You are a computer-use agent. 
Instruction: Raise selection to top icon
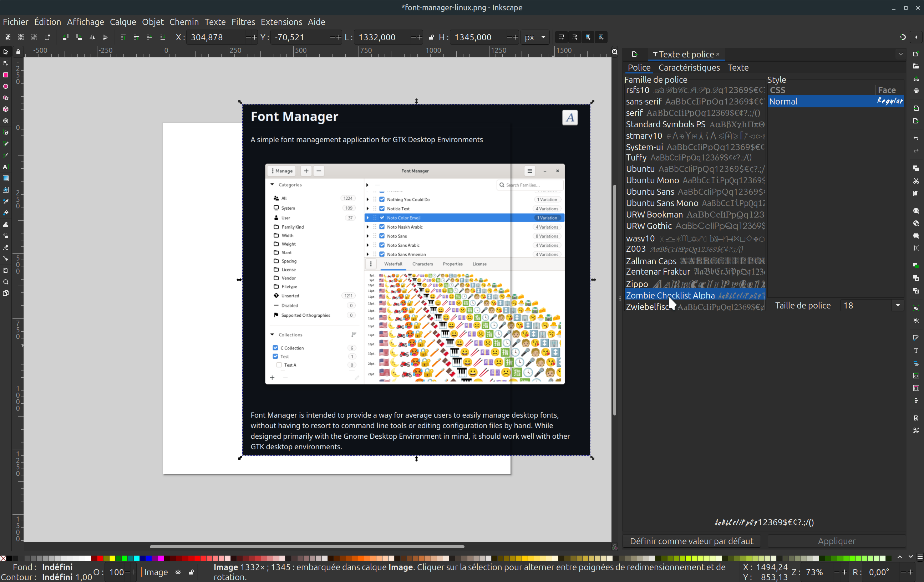point(123,37)
